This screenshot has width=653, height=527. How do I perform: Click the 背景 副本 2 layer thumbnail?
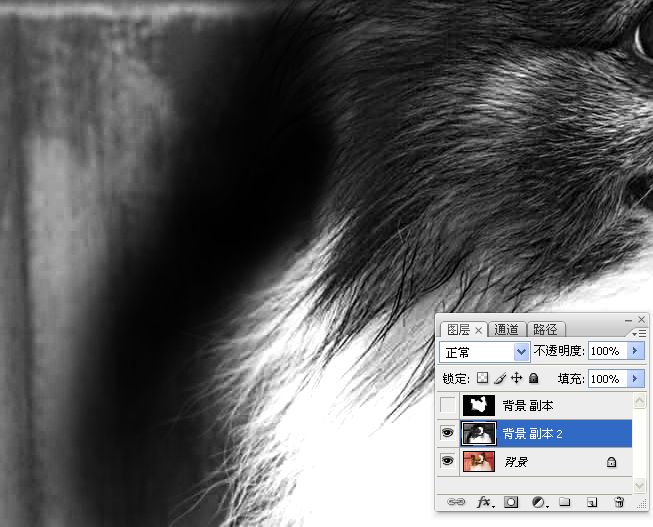(x=478, y=433)
